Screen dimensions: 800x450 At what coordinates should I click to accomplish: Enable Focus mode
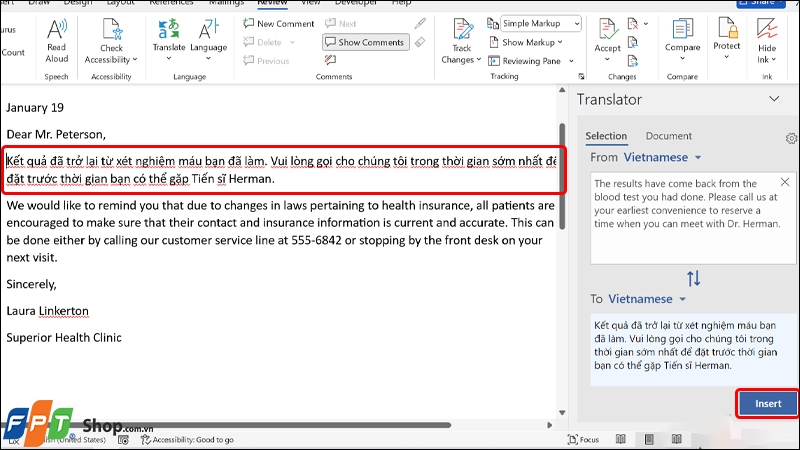pos(583,439)
